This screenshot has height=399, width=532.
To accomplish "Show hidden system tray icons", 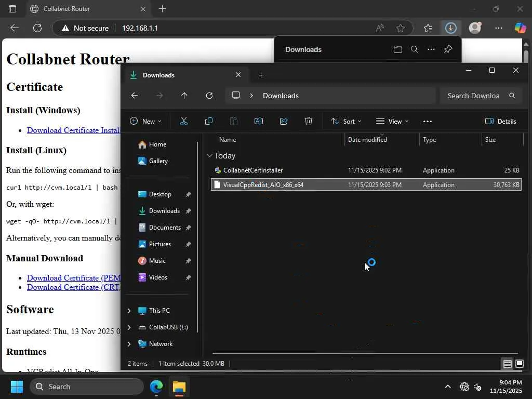I will (x=448, y=387).
